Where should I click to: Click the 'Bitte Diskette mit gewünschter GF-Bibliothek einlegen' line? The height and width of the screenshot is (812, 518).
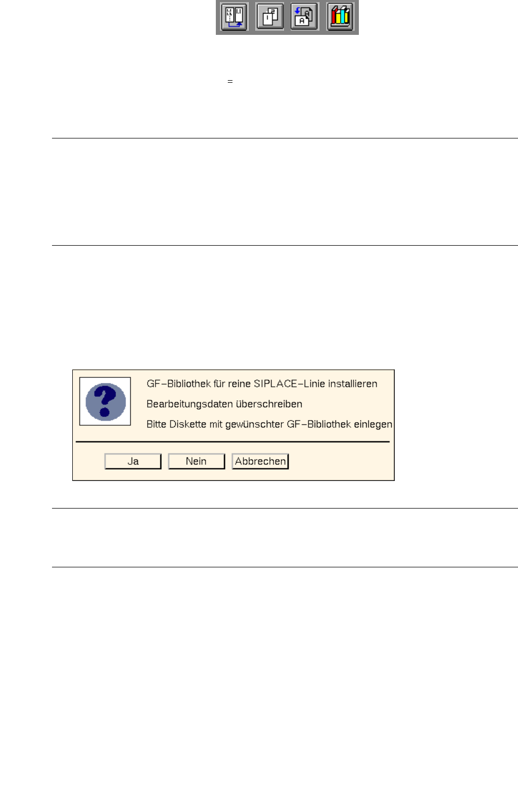[269, 424]
